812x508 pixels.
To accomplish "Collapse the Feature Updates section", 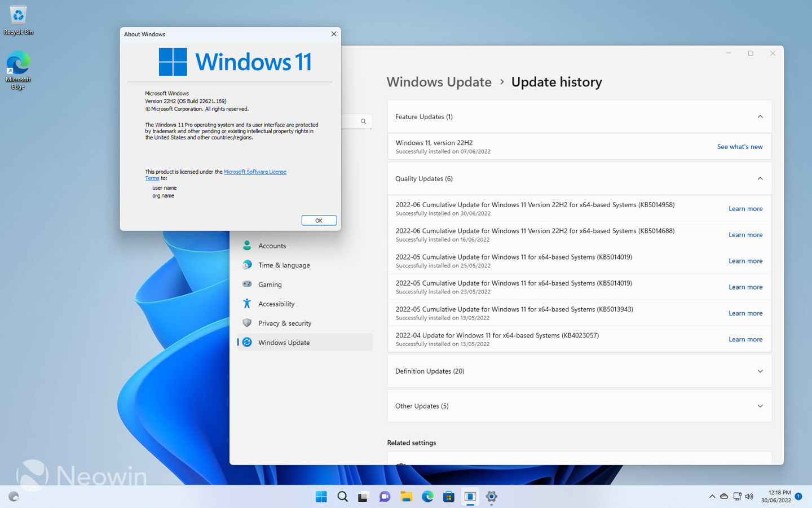I will tap(760, 116).
